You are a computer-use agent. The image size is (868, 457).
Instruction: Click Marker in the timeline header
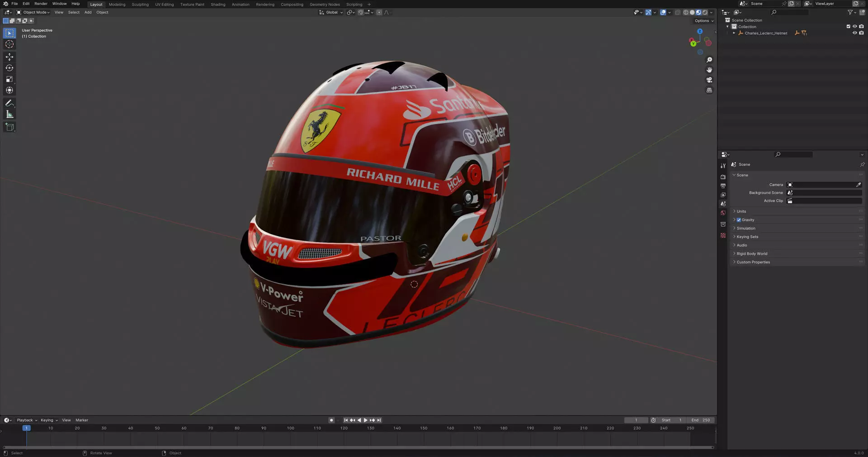click(82, 420)
